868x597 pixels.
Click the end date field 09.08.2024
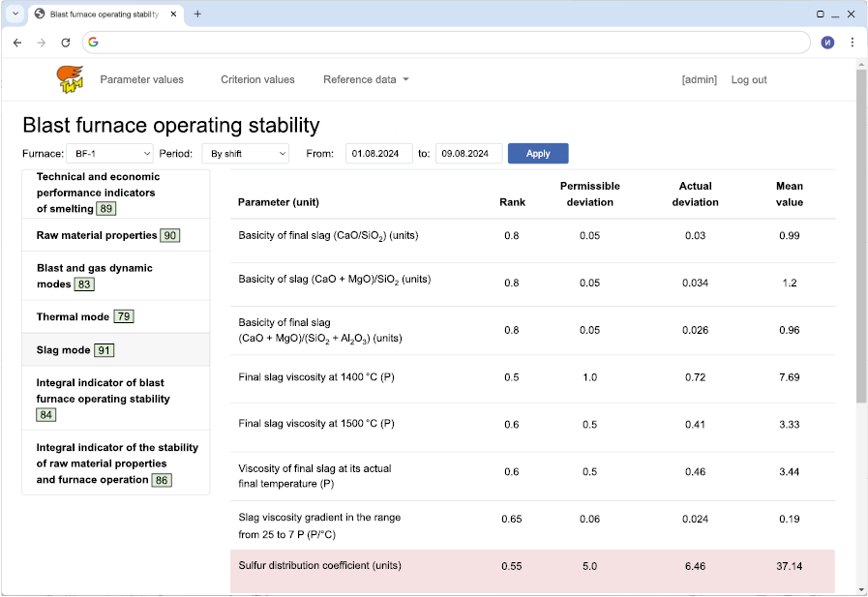click(x=468, y=154)
